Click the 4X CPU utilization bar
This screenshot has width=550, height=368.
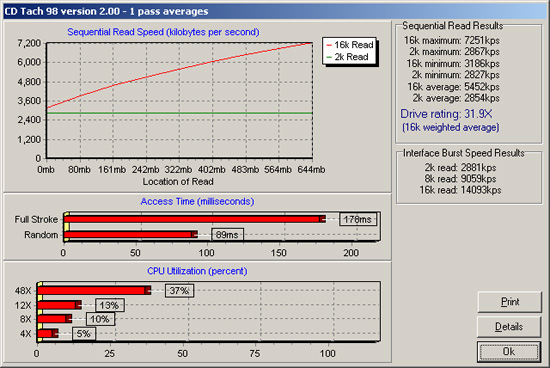[x=48, y=333]
